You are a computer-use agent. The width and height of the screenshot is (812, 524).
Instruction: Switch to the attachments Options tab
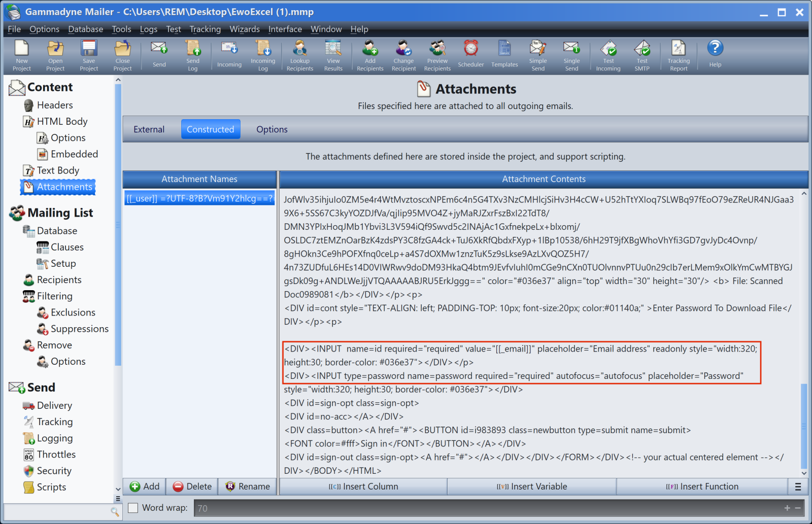coord(272,129)
